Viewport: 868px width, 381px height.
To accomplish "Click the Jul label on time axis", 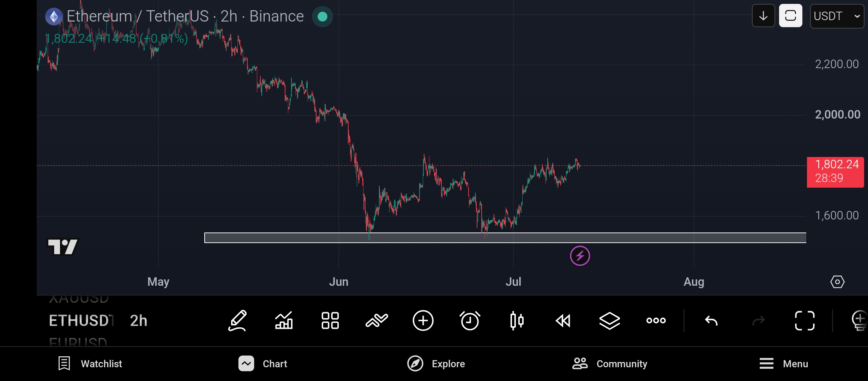I will [x=513, y=282].
